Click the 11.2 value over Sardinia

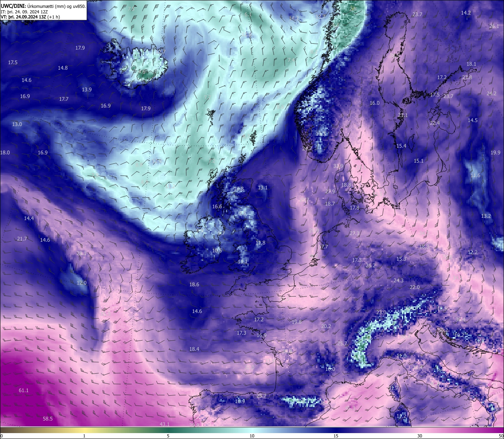pyautogui.click(x=401, y=416)
